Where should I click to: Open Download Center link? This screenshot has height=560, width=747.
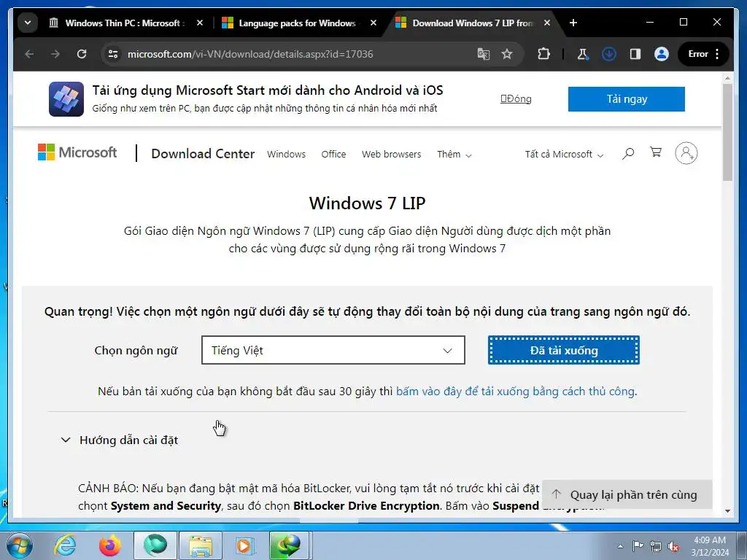(x=203, y=154)
